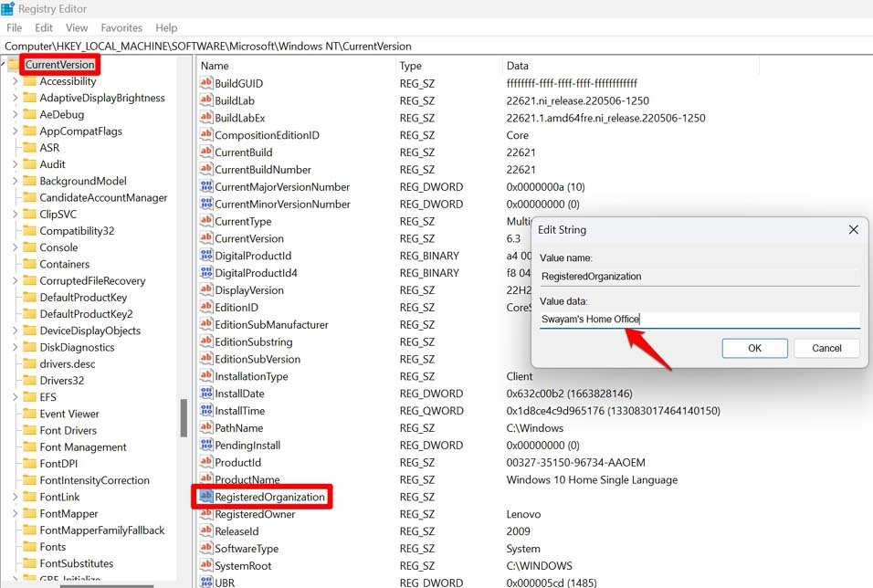This screenshot has width=873, height=588.
Task: Click the BuildLab string value icon
Action: point(206,100)
